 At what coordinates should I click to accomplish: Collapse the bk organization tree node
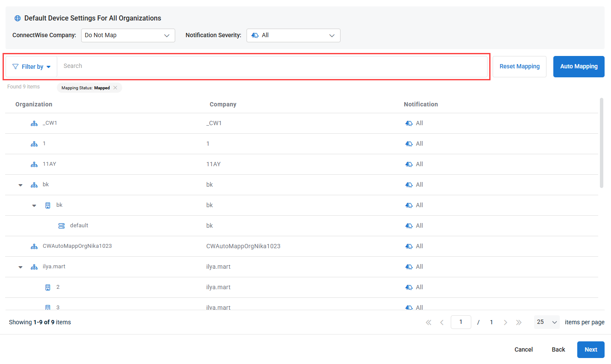point(21,185)
